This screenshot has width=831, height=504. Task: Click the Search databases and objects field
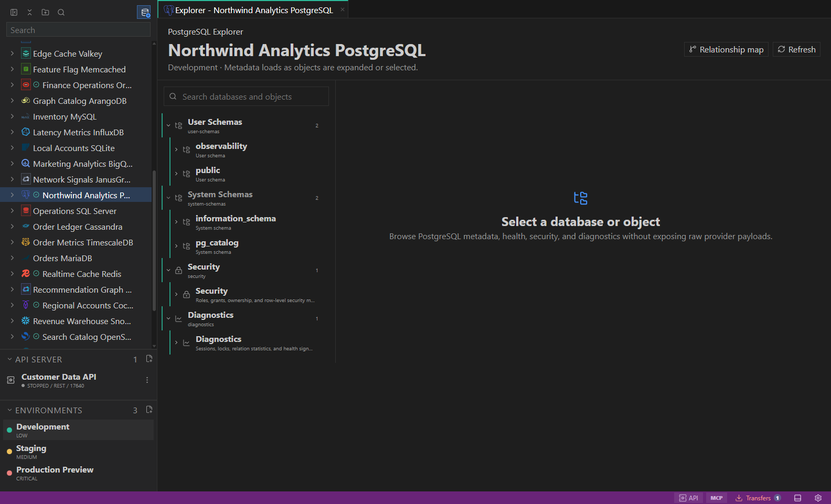[x=247, y=96]
